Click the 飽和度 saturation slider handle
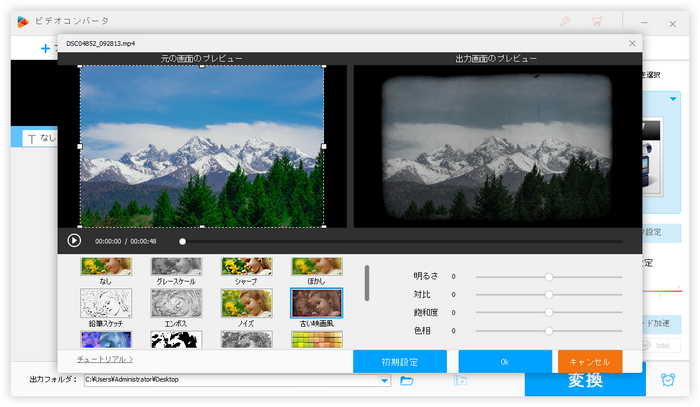 click(549, 312)
